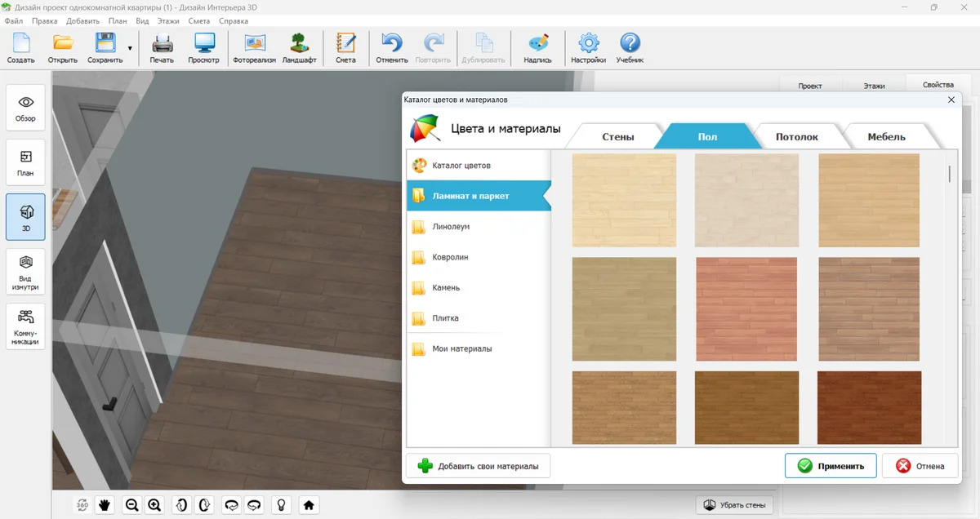
Task: Switch to the Мебель materials tab
Action: tap(886, 136)
